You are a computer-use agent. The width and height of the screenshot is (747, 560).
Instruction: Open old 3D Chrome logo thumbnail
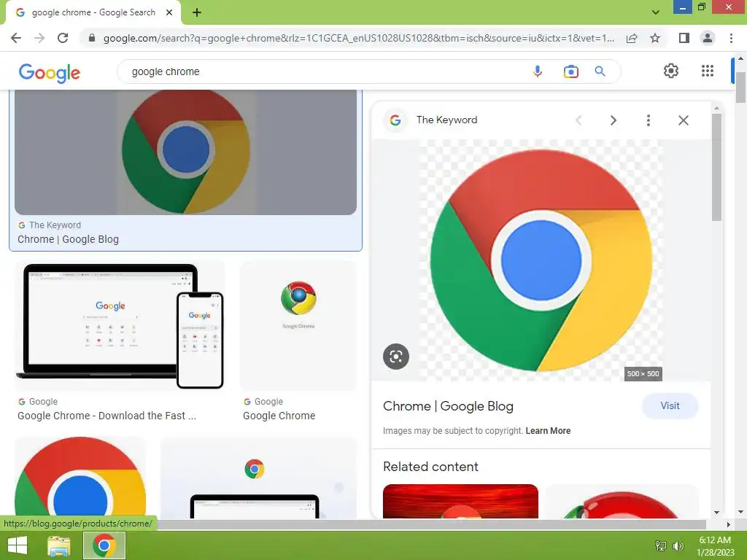[298, 326]
